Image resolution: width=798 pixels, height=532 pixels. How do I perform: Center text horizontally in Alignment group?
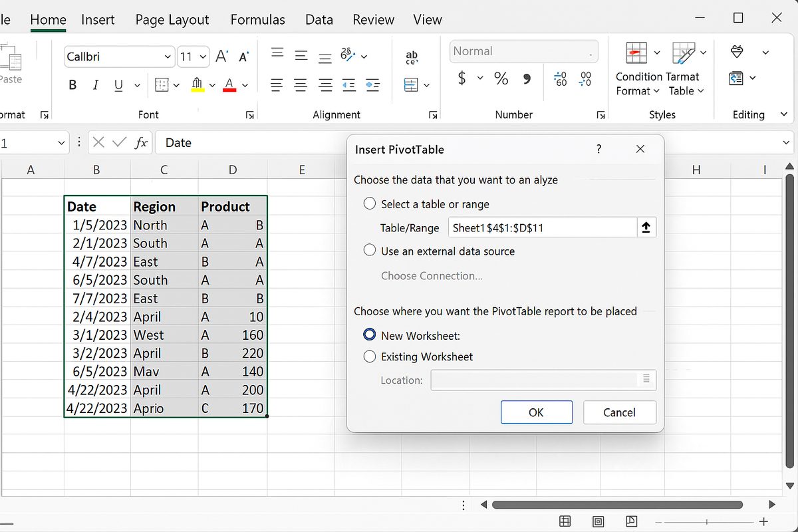tap(301, 85)
